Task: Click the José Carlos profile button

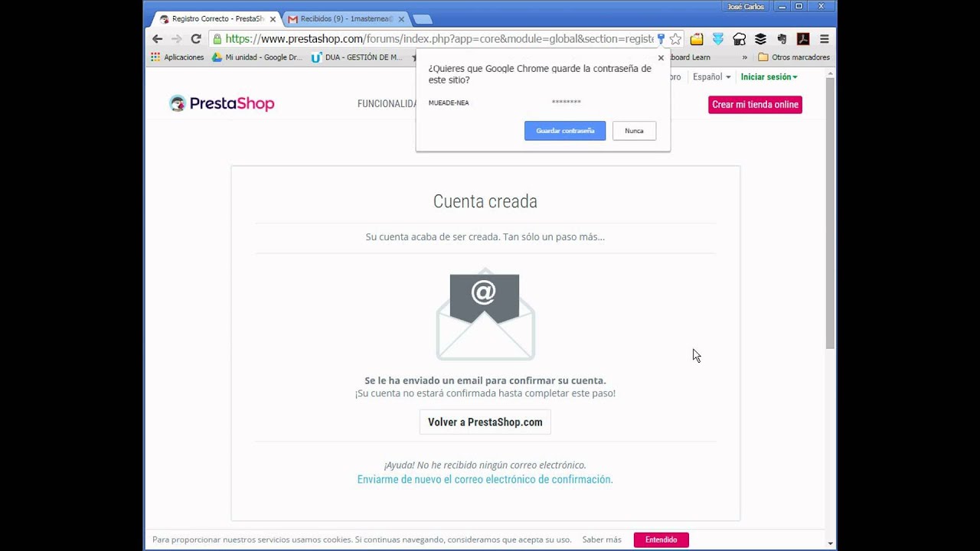Action: pos(745,6)
